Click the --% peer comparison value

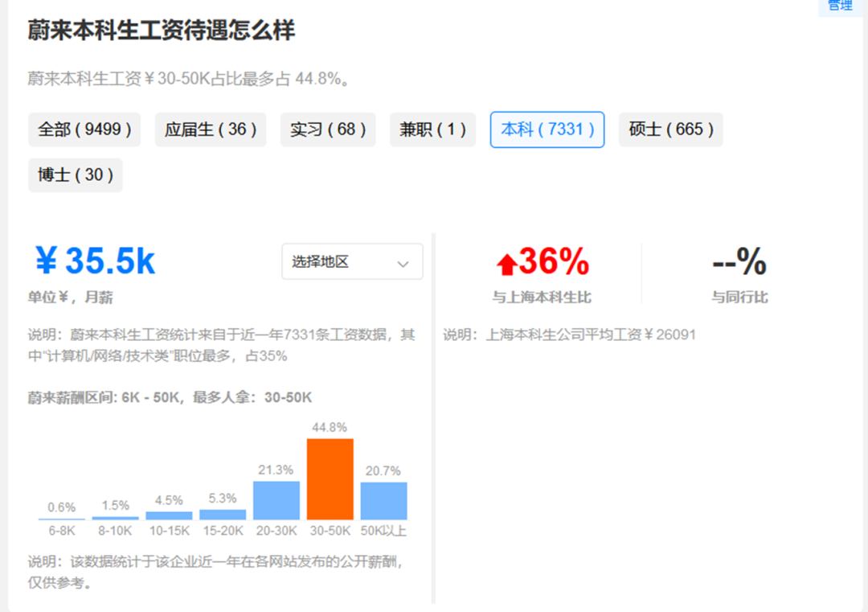pyautogui.click(x=739, y=261)
